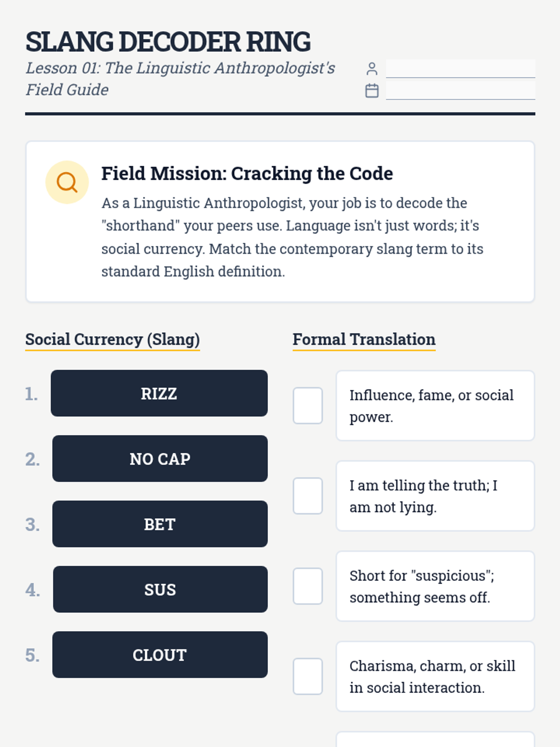Click answer box beside "Charisma, charm" definition
Screen dimensions: 560x747
(308, 676)
